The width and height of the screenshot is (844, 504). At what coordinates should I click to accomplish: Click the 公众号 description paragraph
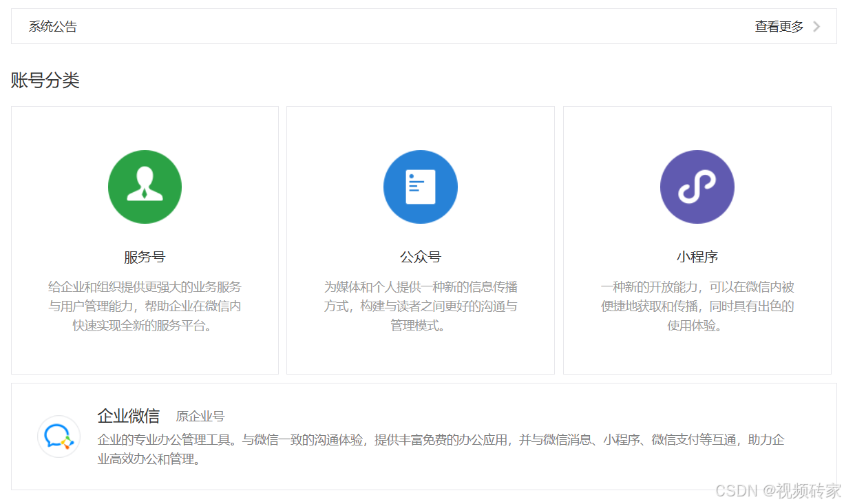coord(421,306)
